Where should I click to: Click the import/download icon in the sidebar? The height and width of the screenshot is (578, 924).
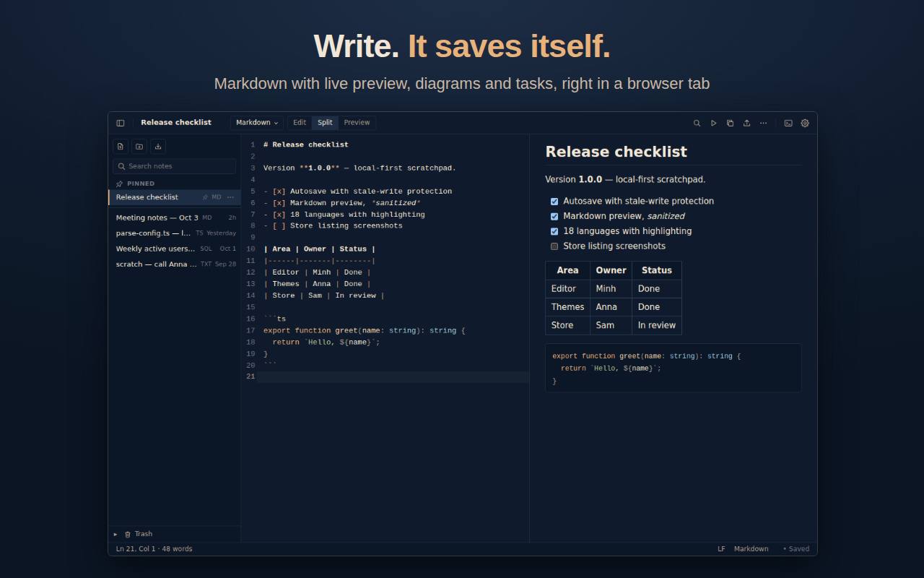pos(158,147)
